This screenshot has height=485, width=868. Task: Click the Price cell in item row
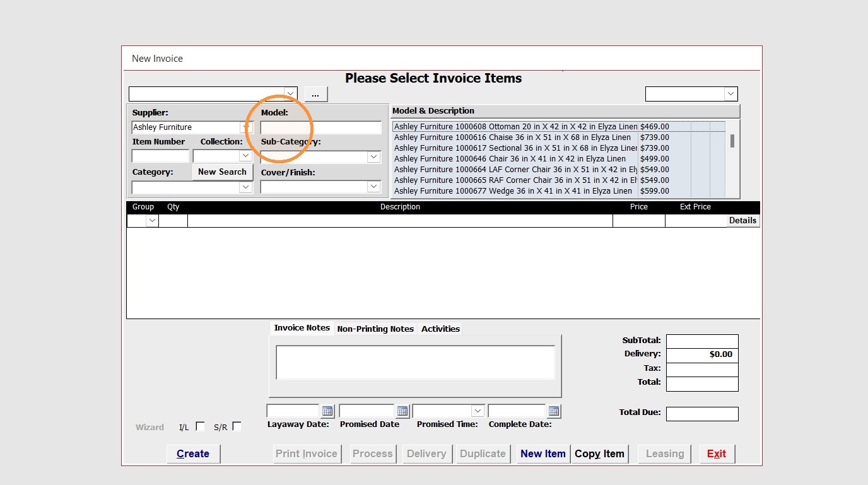(639, 221)
